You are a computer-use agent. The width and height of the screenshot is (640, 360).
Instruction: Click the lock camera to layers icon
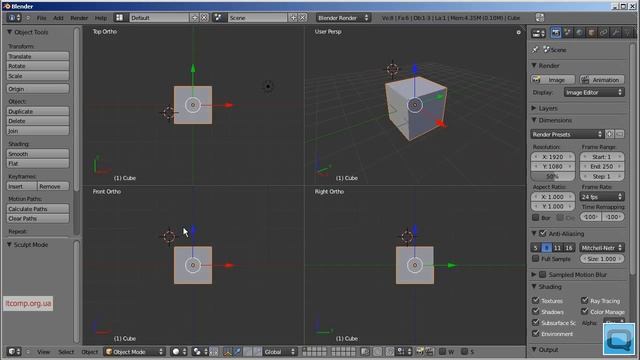click(x=365, y=351)
